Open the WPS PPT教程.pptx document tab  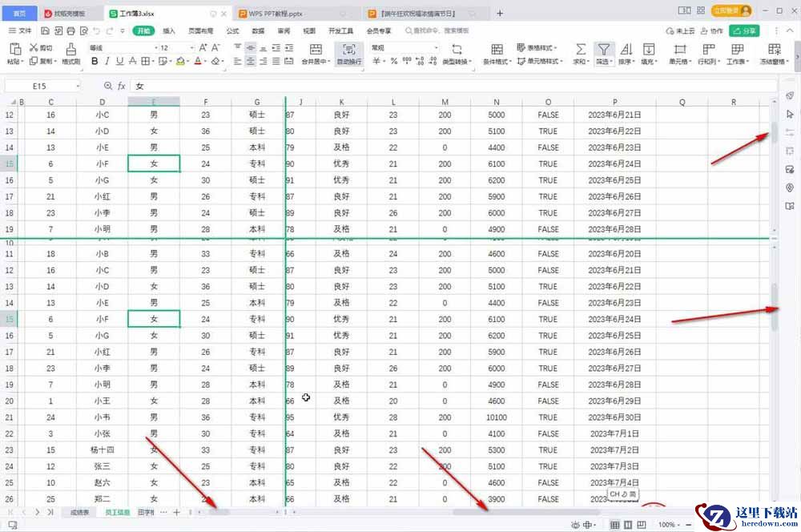(x=296, y=14)
